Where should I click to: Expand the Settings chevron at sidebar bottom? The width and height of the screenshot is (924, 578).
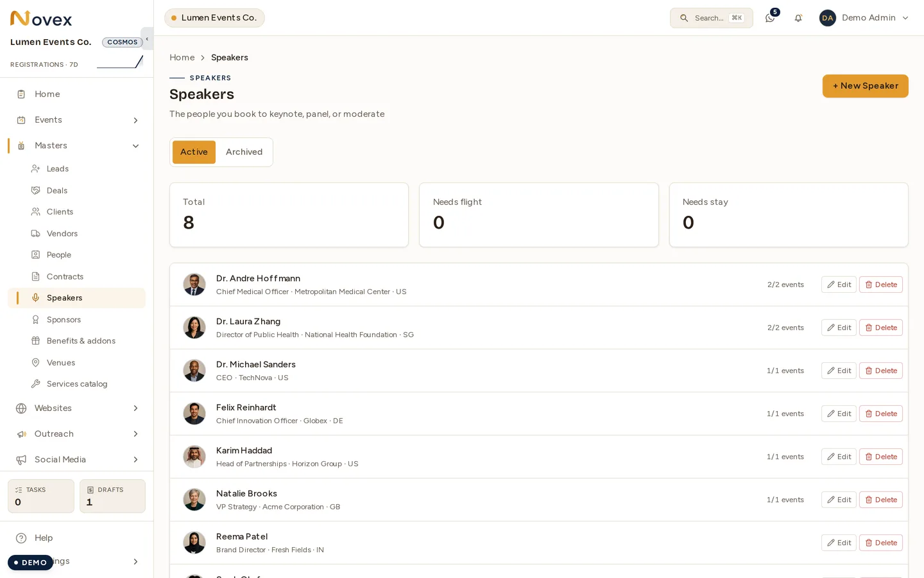135,562
